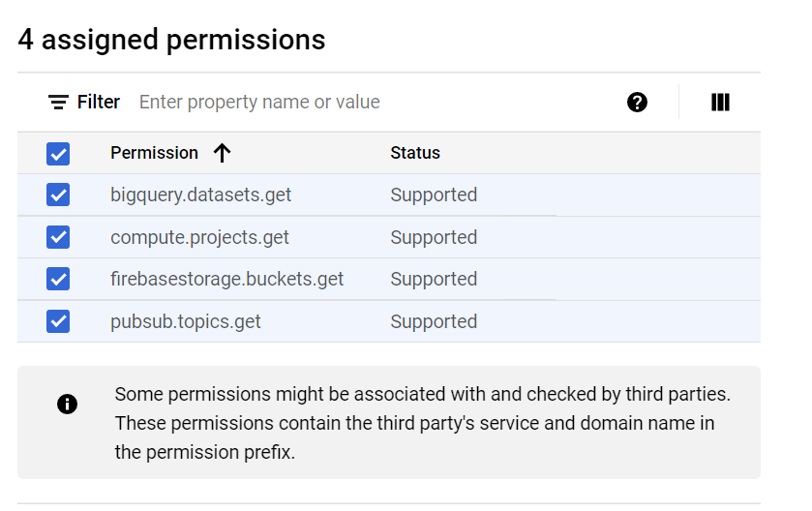The width and height of the screenshot is (812, 511).
Task: Click the Filter label
Action: (99, 102)
